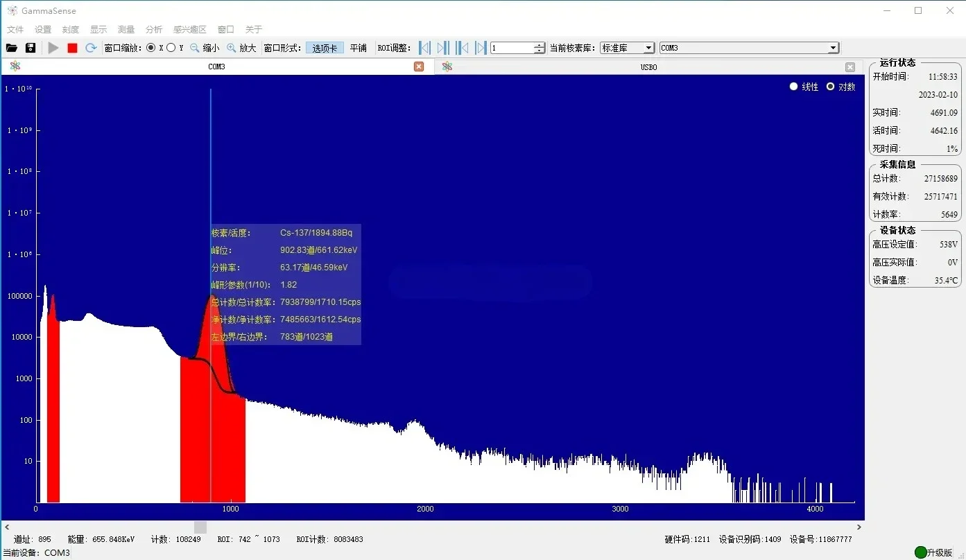Click the fourth ROI adjust icon, right boundary rightward
The image size is (966, 560).
pyautogui.click(x=481, y=48)
